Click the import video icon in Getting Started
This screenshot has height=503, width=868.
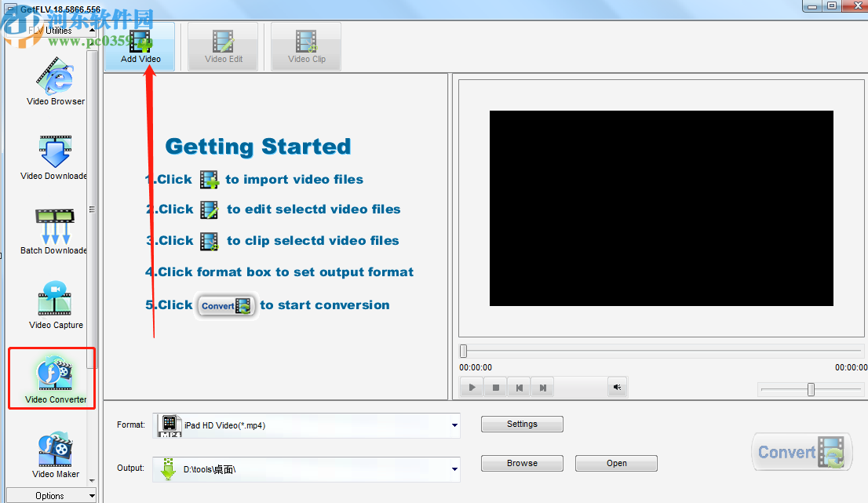[x=209, y=180]
